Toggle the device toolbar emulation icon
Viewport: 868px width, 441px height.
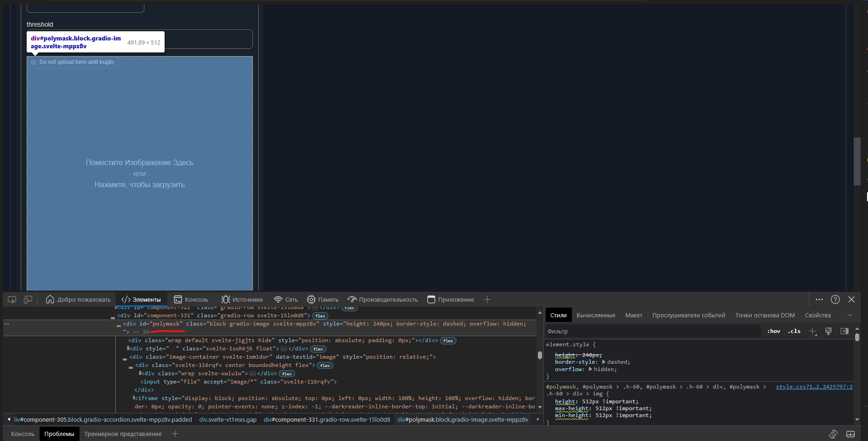pyautogui.click(x=28, y=299)
